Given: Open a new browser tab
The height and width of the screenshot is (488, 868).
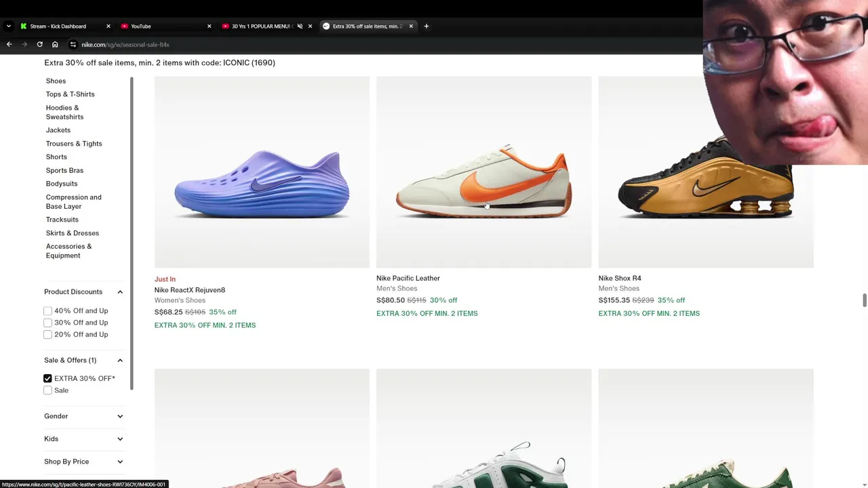Looking at the screenshot, I should [426, 26].
